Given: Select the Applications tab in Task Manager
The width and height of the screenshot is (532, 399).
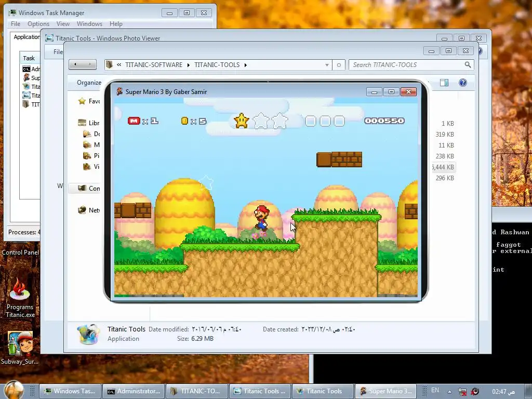Looking at the screenshot, I should (26, 37).
